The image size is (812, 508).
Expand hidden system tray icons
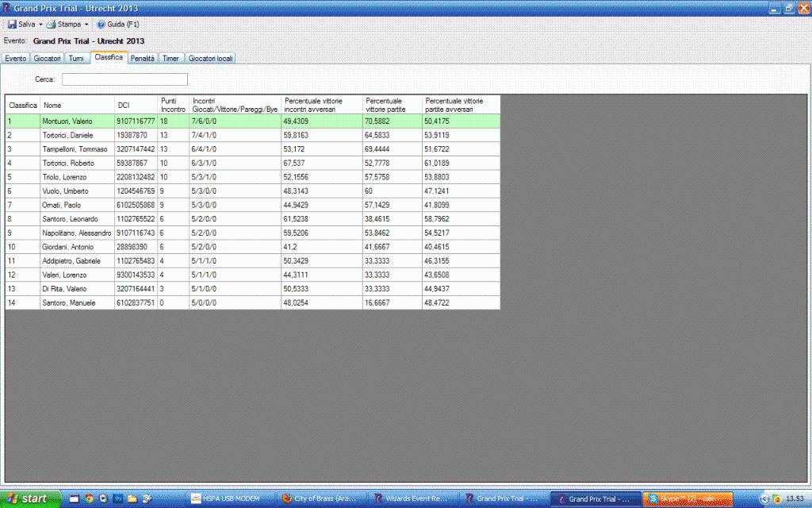(764, 499)
